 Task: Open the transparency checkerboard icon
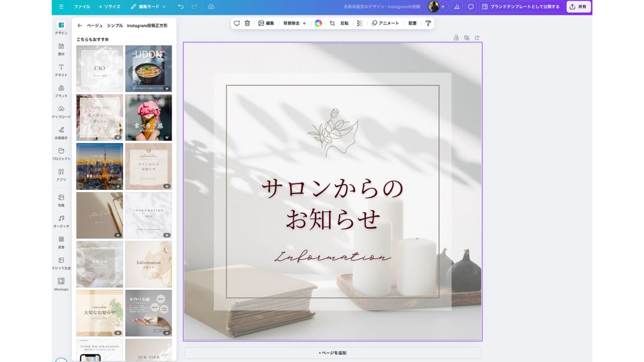(x=359, y=23)
